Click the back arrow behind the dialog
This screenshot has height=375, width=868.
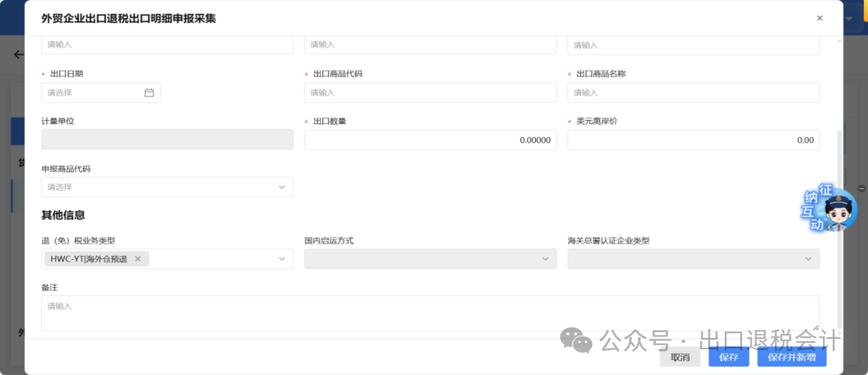coord(18,55)
